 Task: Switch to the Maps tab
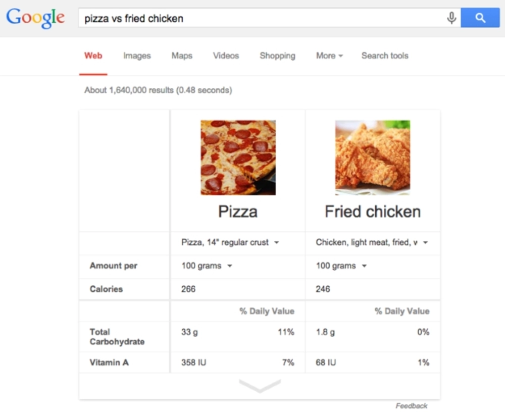pyautogui.click(x=182, y=56)
